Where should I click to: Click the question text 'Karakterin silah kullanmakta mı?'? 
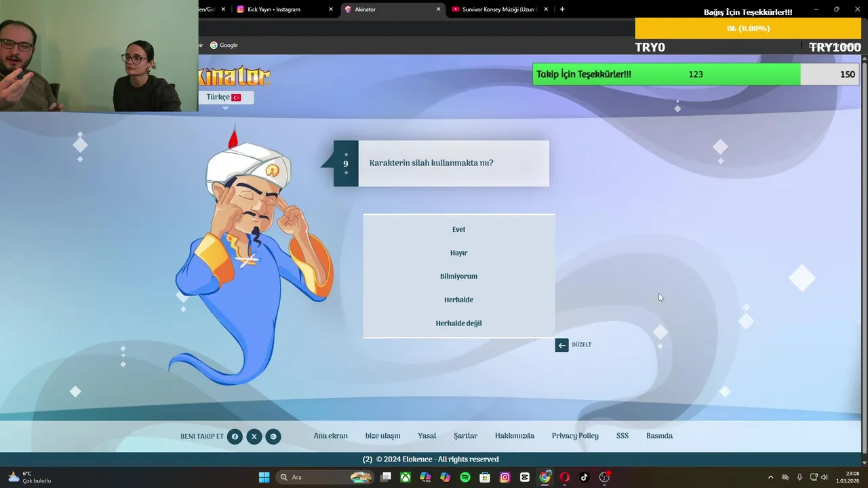[x=431, y=163]
